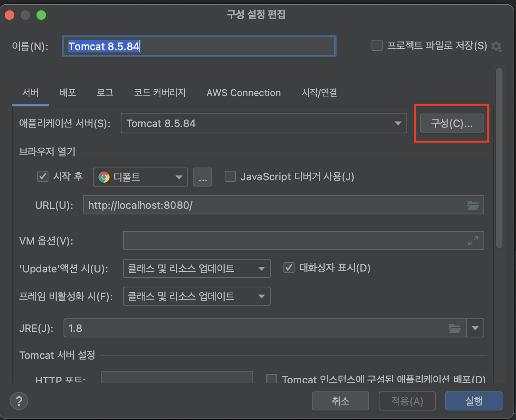Image resolution: width=516 pixels, height=420 pixels.
Task: Click the 구성(C)... button
Action: [x=452, y=123]
